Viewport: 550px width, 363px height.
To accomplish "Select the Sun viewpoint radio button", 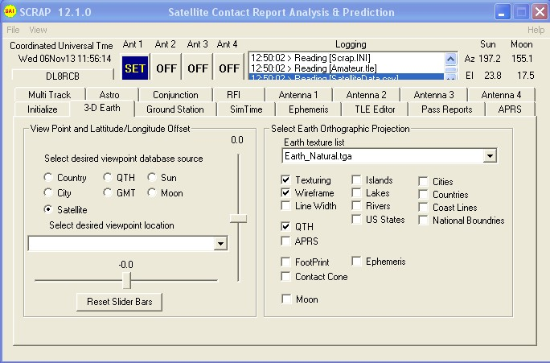I will 152,177.
